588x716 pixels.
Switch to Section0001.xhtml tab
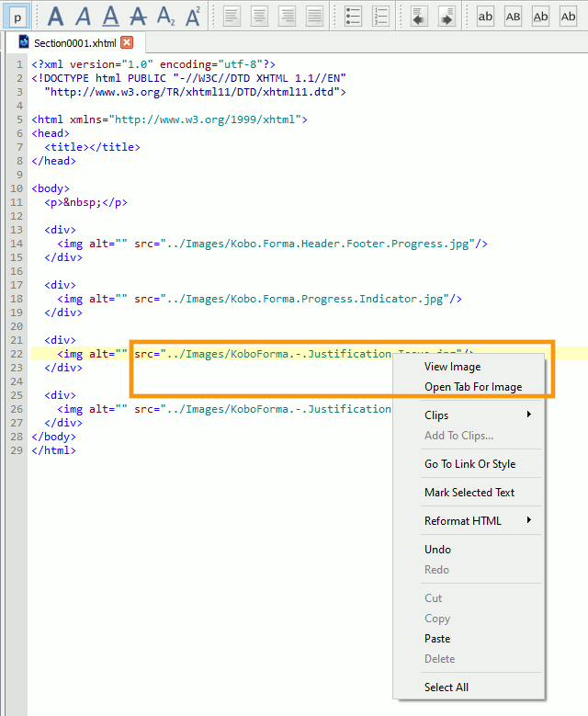click(x=74, y=43)
